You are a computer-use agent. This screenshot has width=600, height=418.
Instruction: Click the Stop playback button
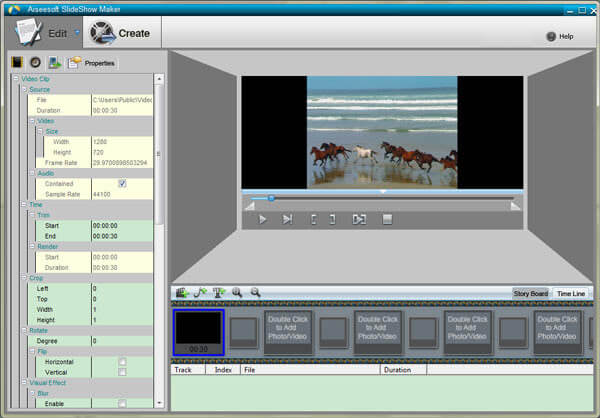pyautogui.click(x=387, y=219)
